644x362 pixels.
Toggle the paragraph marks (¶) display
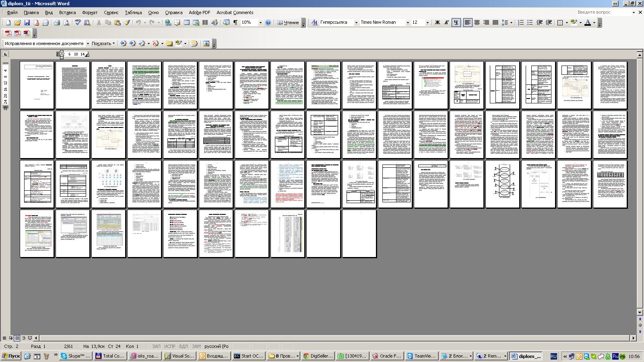point(235,23)
